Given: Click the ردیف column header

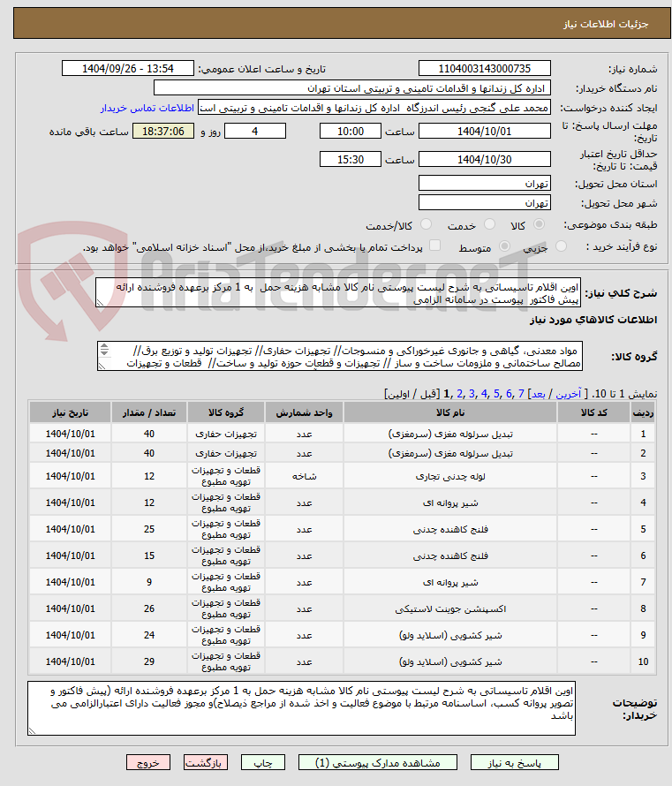Looking at the screenshot, I should 643,412.
